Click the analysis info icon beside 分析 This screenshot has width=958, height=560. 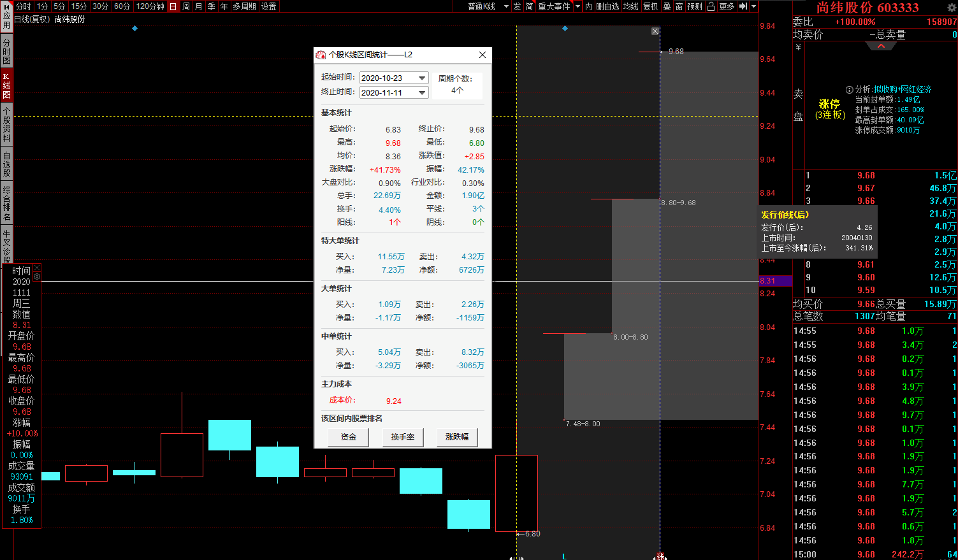pyautogui.click(x=849, y=90)
